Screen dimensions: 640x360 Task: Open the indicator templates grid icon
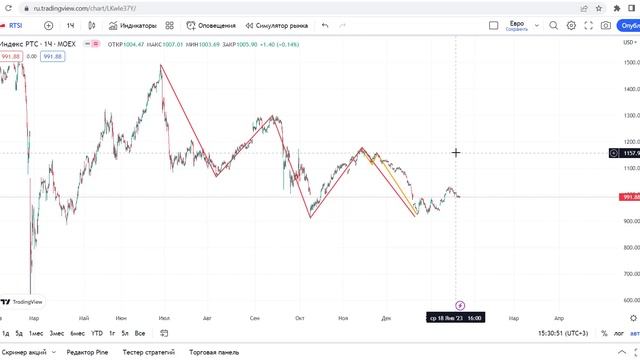coord(170,26)
